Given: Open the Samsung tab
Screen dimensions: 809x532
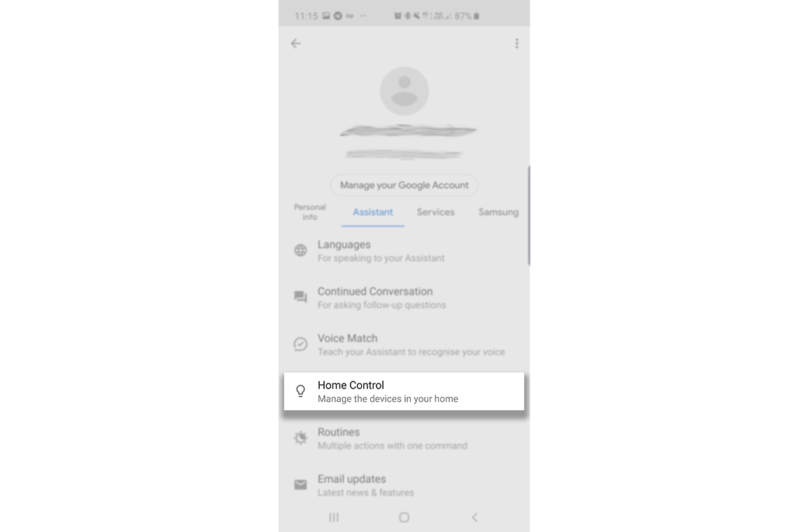Looking at the screenshot, I should click(498, 212).
